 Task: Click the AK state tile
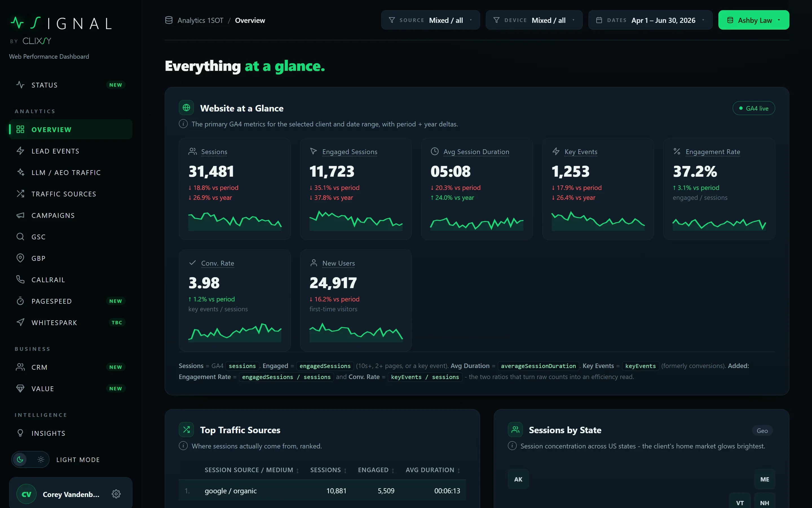[x=518, y=479]
